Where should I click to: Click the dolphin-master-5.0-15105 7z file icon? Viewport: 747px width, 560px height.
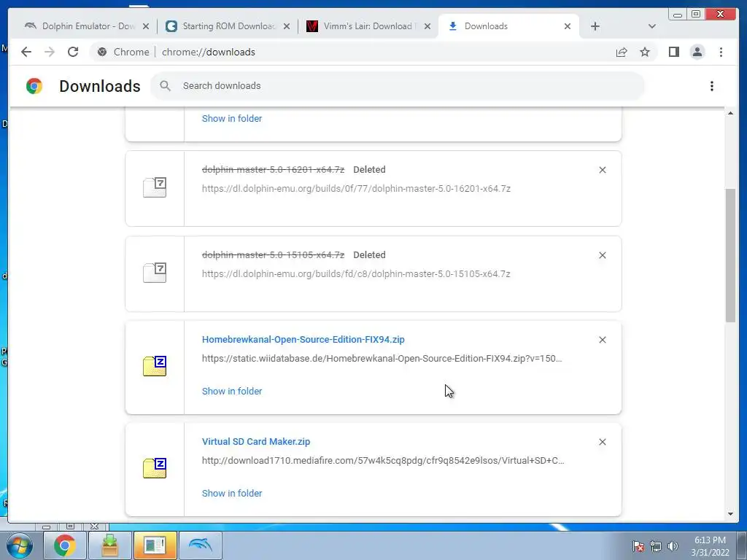[155, 273]
